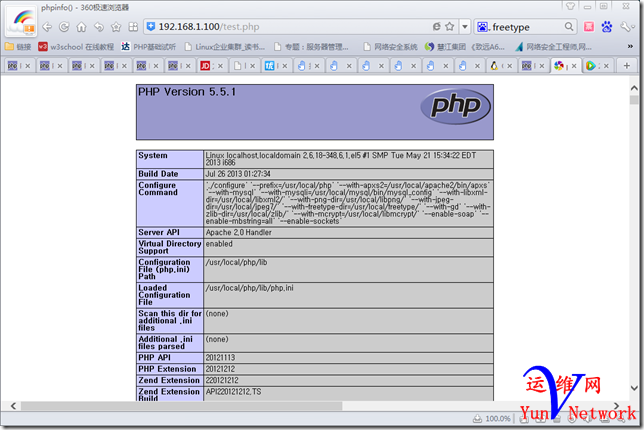The height and width of the screenshot is (430, 644).
Task: Switch to the first tab in tab strip
Action: coord(12,66)
